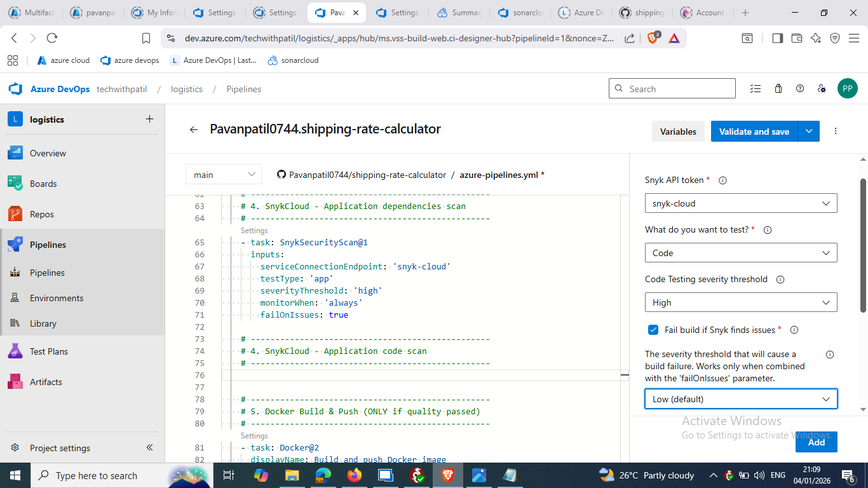Expand the main branch dropdown
This screenshot has width=868, height=488.
(224, 175)
